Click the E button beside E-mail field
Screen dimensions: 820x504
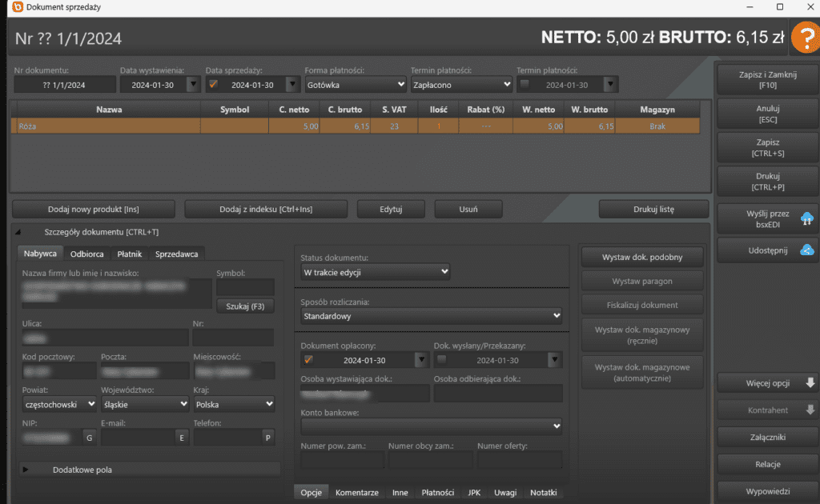(x=182, y=437)
